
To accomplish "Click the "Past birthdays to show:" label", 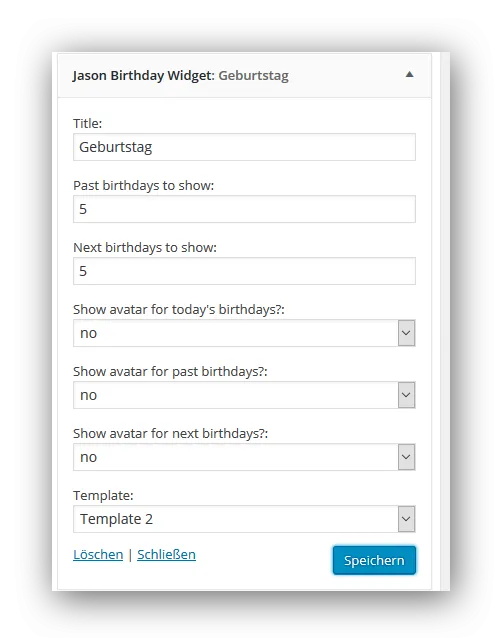I will click(x=144, y=186).
